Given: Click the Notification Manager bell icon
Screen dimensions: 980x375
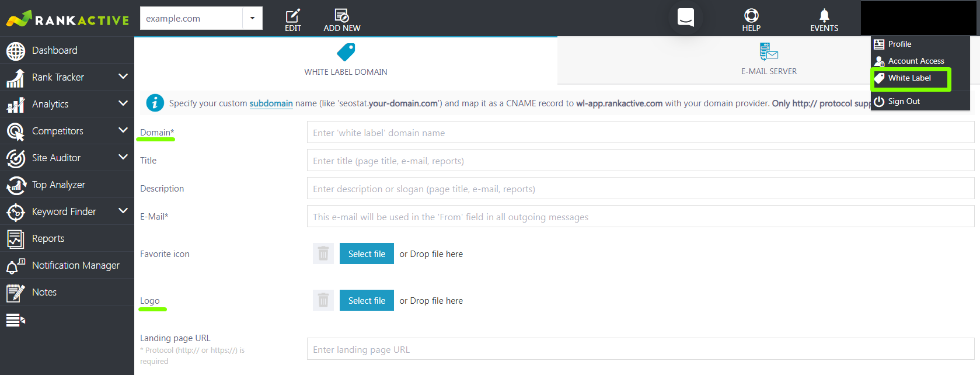Looking at the screenshot, I should (x=16, y=266).
